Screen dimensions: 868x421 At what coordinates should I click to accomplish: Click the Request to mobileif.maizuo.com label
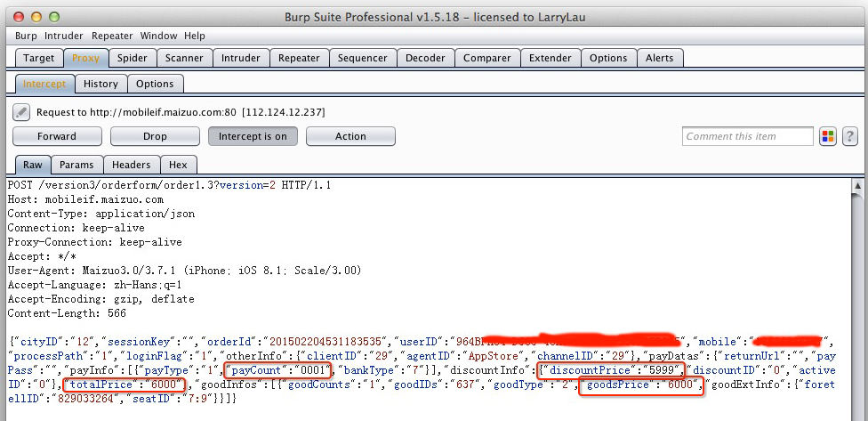click(181, 112)
